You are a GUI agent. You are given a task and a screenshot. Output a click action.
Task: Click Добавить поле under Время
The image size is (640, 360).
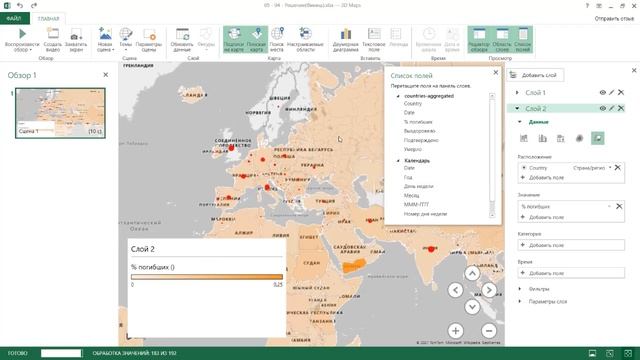coord(571,273)
